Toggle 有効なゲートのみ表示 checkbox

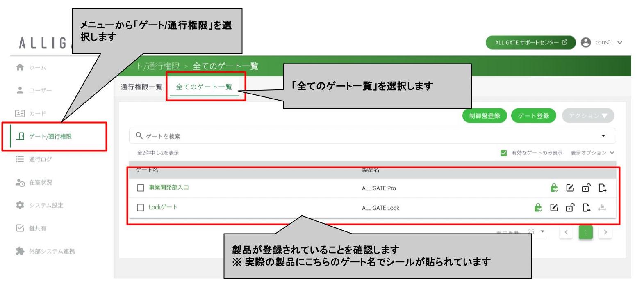[x=503, y=153]
